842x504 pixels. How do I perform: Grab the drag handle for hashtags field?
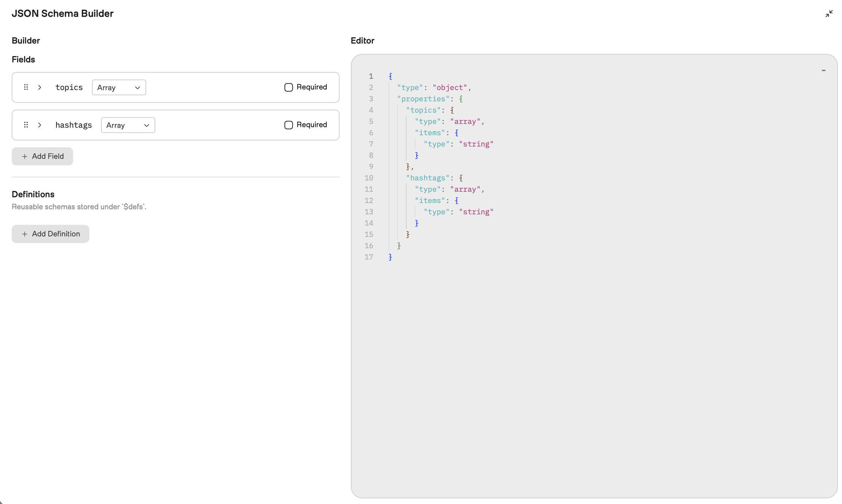[x=26, y=125]
